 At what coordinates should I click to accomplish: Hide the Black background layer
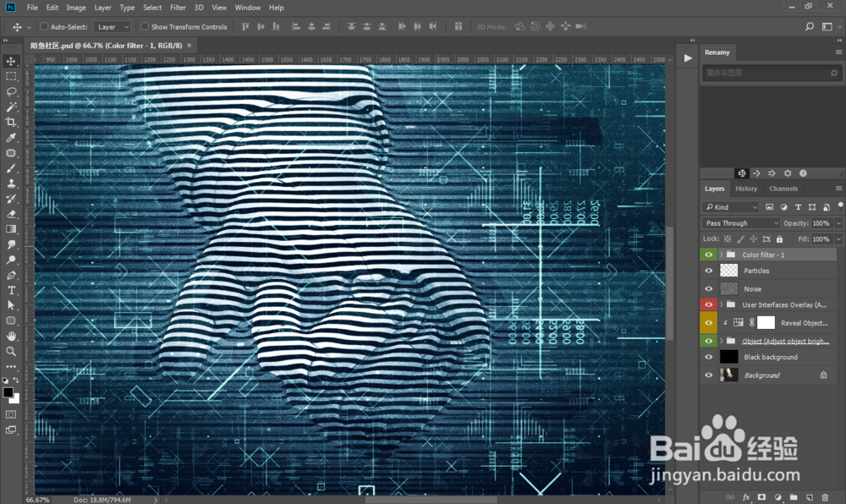[708, 357]
